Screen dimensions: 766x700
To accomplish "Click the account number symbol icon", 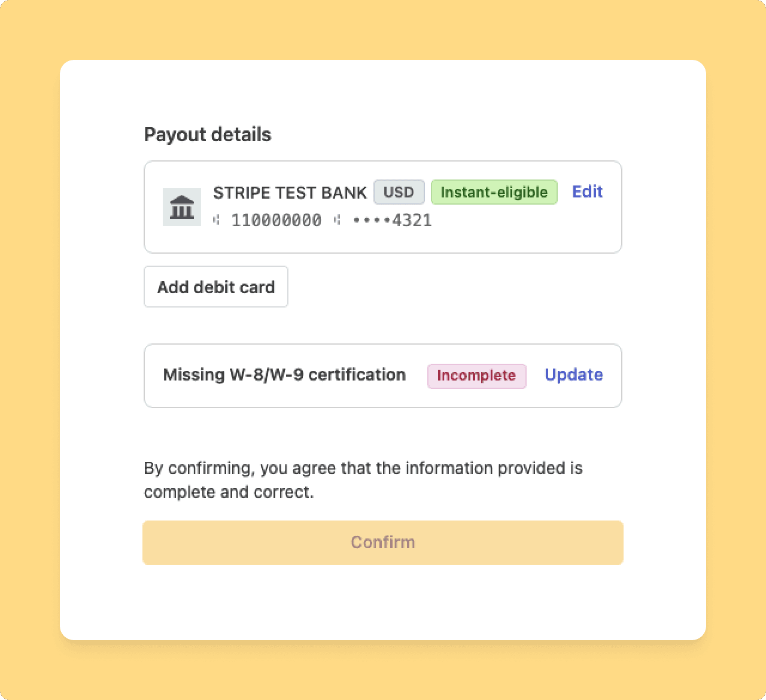I will coord(338,220).
